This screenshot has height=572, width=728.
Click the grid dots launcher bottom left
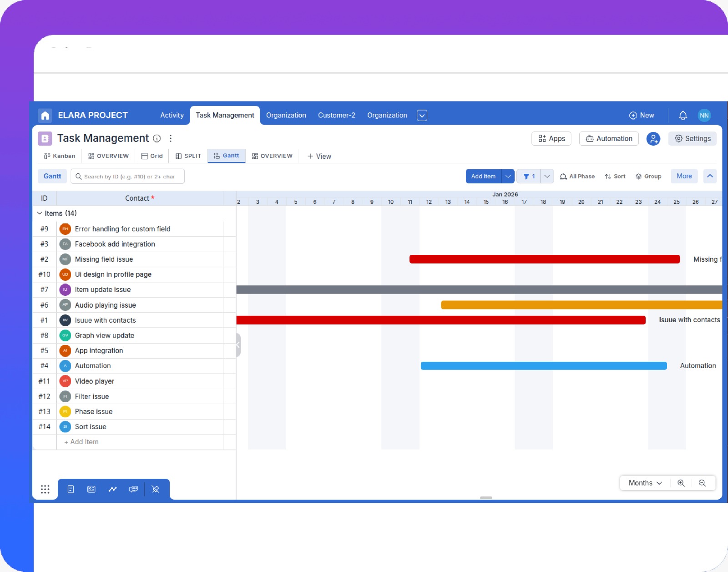coord(45,489)
